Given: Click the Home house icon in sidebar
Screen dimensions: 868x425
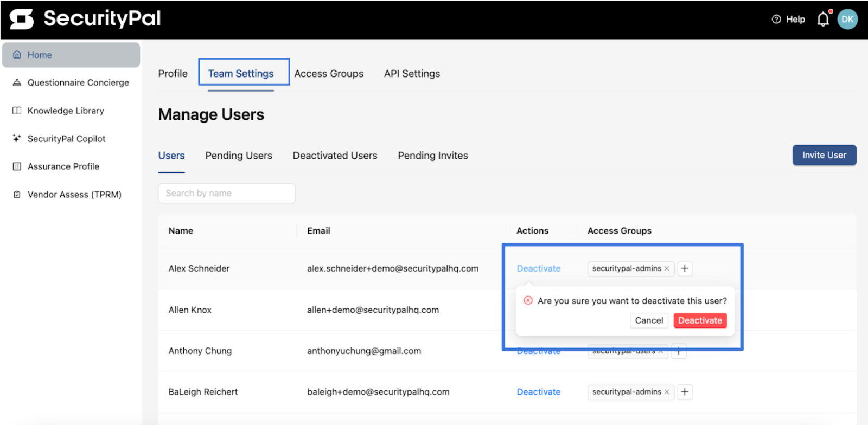Looking at the screenshot, I should click(x=17, y=55).
